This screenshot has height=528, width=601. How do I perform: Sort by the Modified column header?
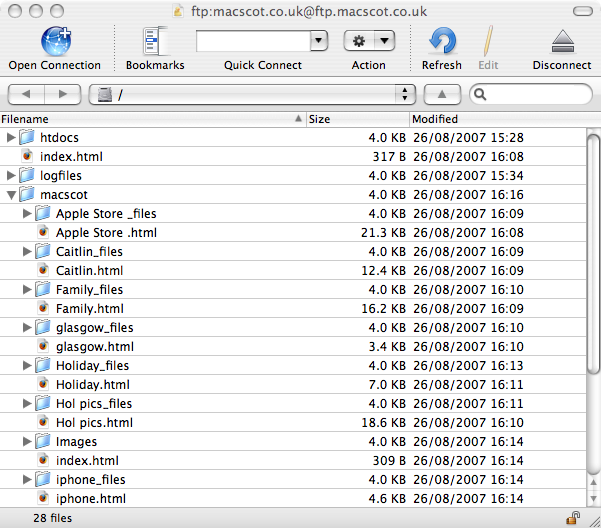pos(505,119)
